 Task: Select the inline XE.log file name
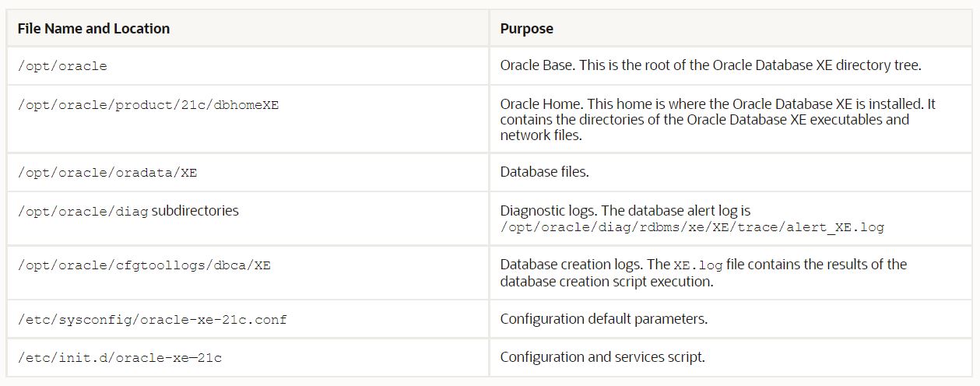point(697,265)
